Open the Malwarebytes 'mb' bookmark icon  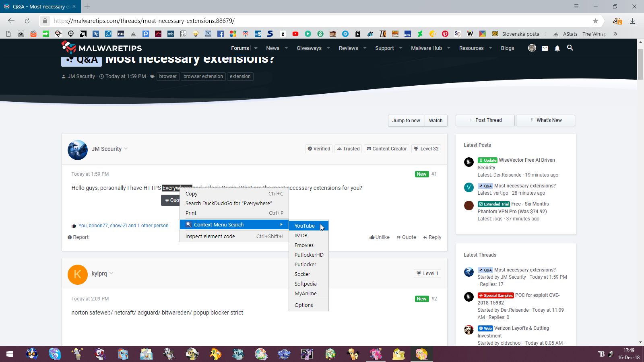pos(171,34)
